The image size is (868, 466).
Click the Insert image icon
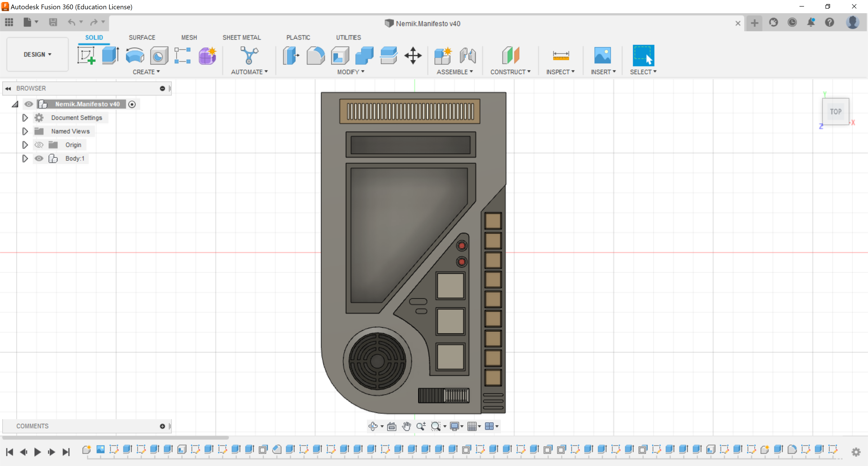[x=602, y=56]
